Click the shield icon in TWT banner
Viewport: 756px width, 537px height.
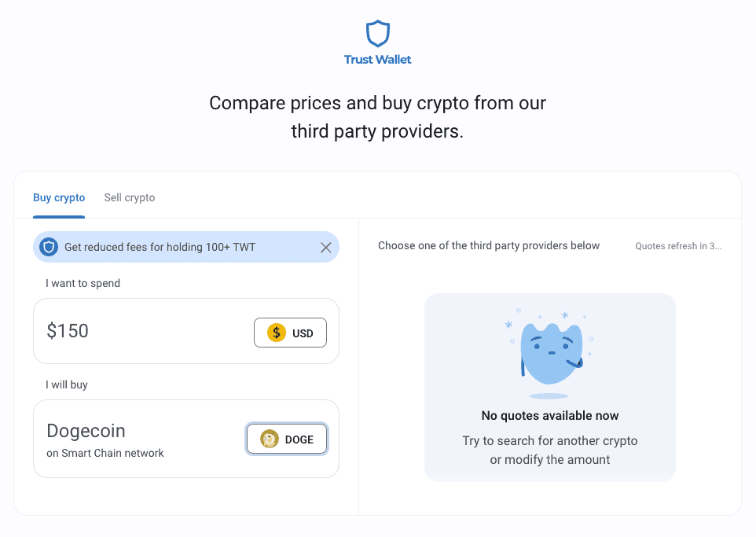(x=49, y=247)
